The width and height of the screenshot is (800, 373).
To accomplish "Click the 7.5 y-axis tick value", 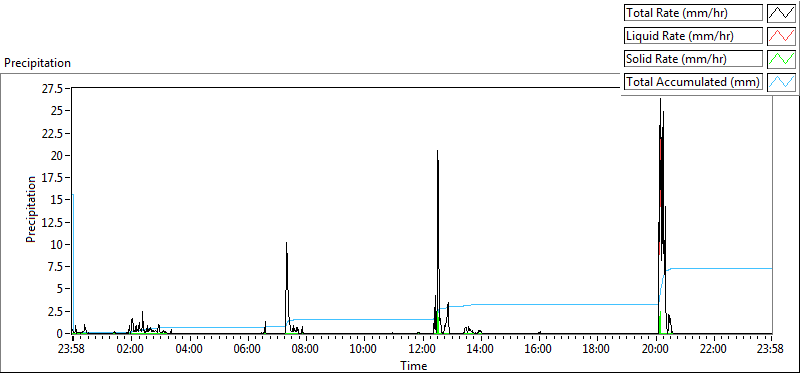I will tap(56, 267).
